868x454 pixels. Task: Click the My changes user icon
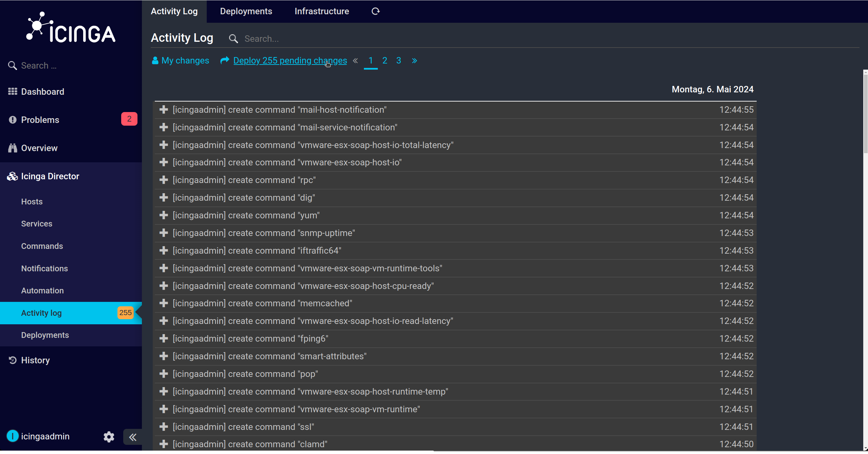pos(155,60)
